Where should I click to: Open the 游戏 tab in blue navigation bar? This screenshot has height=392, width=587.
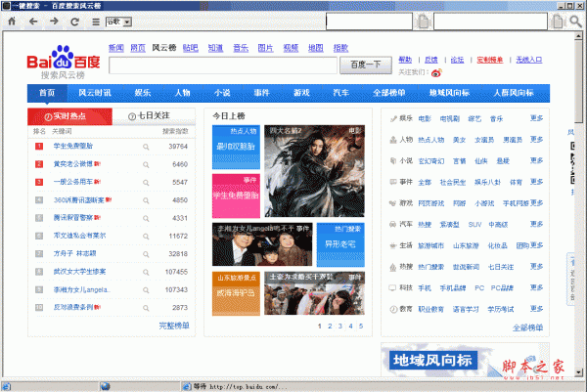[x=301, y=93]
